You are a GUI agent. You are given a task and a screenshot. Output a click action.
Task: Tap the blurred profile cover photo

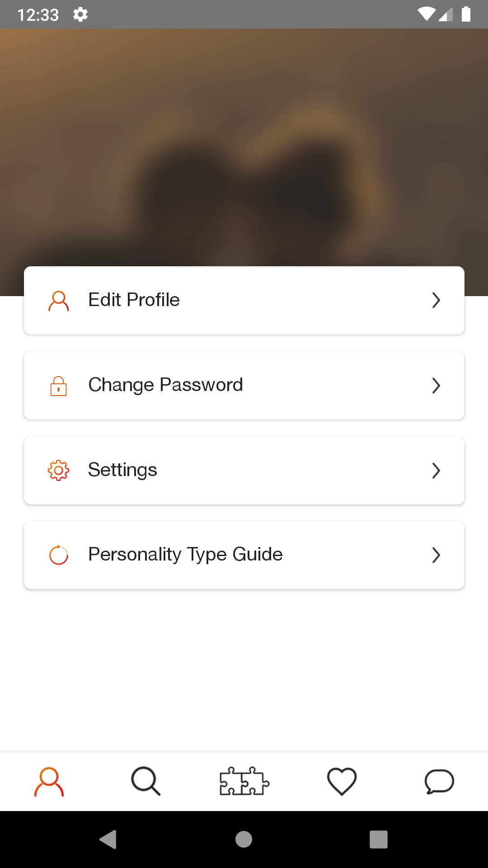(x=244, y=145)
